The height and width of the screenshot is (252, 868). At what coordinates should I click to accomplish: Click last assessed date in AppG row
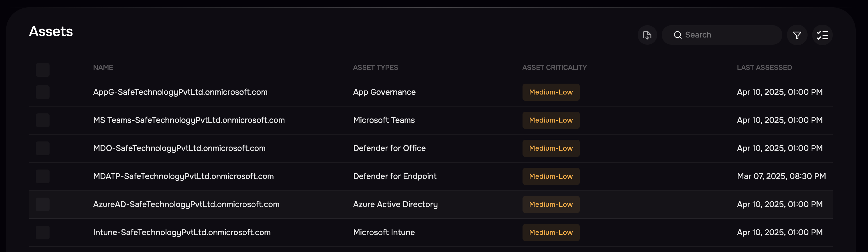click(x=780, y=92)
